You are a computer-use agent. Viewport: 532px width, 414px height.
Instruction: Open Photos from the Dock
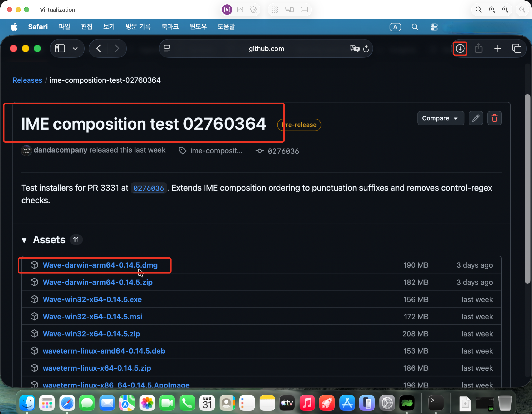[147, 403]
